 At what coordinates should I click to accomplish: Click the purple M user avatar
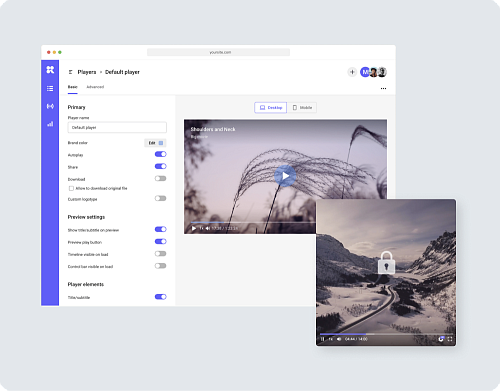coord(365,72)
